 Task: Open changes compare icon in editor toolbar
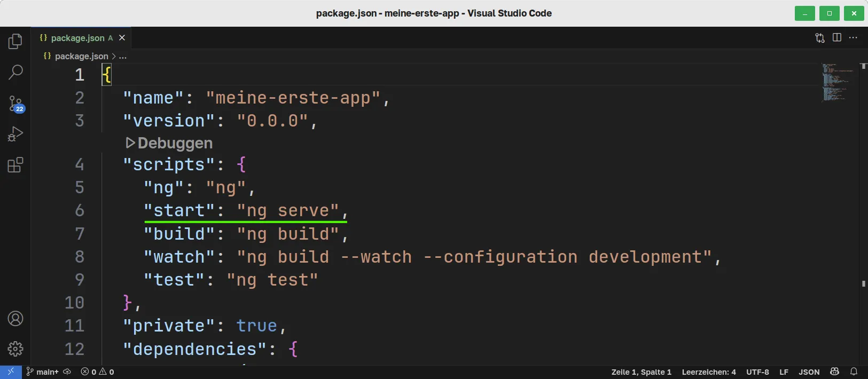(x=820, y=38)
